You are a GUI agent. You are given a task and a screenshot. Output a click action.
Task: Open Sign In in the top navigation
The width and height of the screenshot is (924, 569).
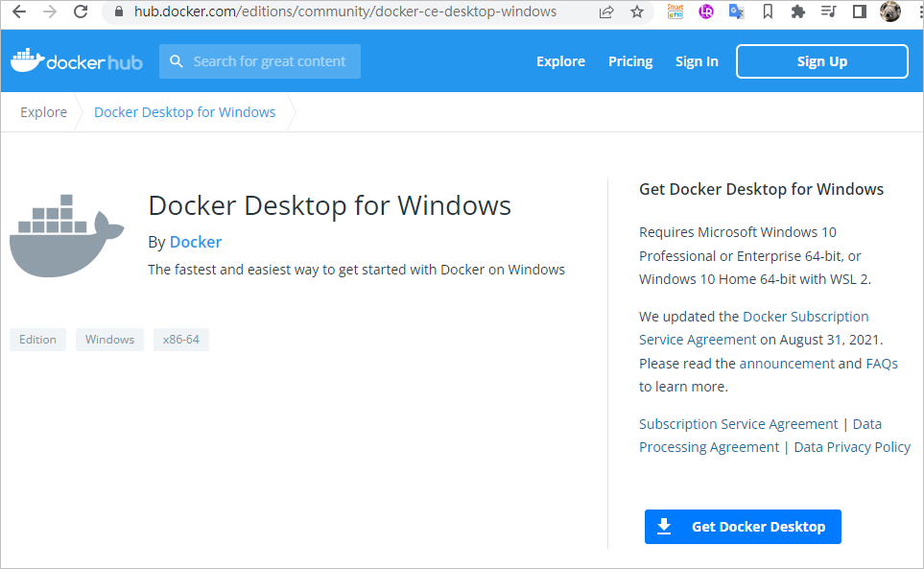coord(697,61)
